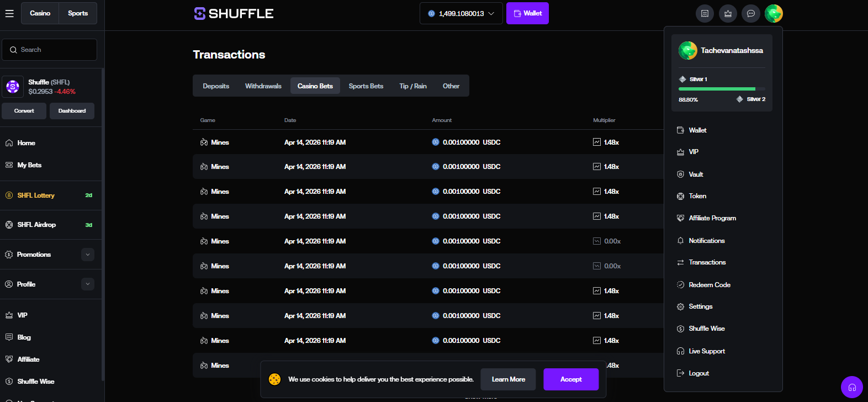Open the VIP crown icon in header
This screenshot has height=402, width=868.
[x=728, y=14]
